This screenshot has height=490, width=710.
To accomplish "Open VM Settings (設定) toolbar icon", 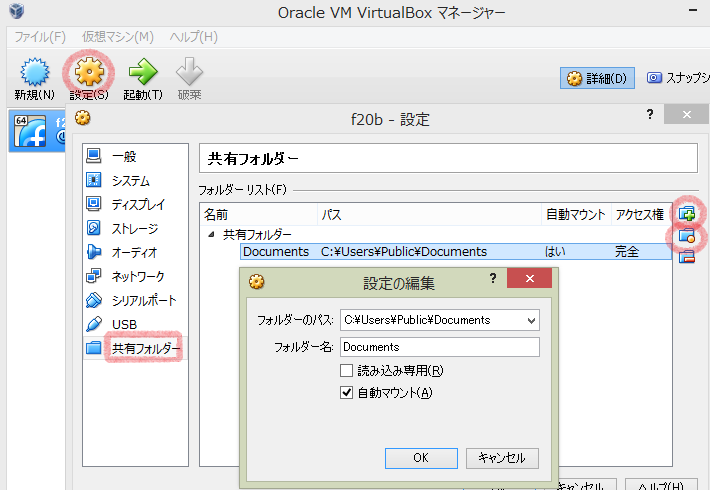I will 89,72.
